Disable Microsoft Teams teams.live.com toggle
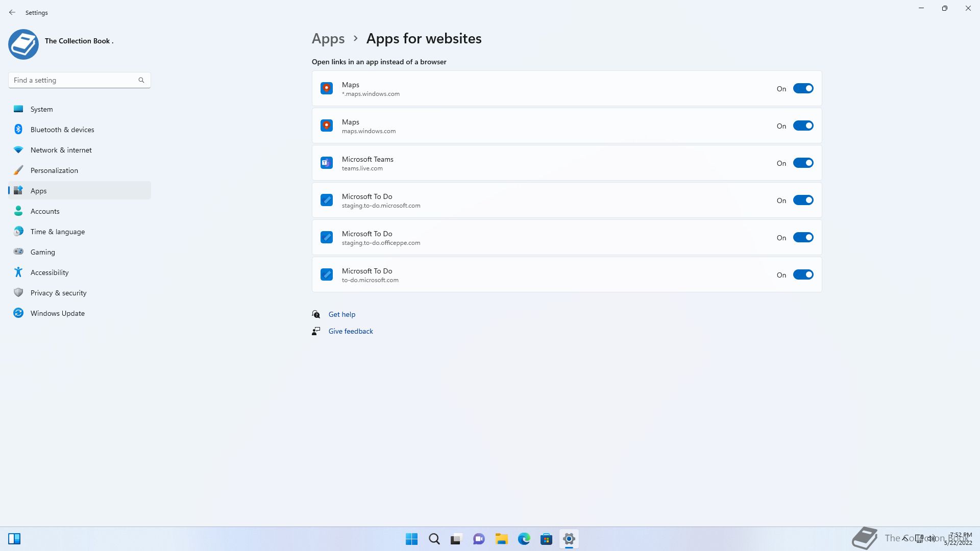Screen dimensions: 980x551 [803, 163]
